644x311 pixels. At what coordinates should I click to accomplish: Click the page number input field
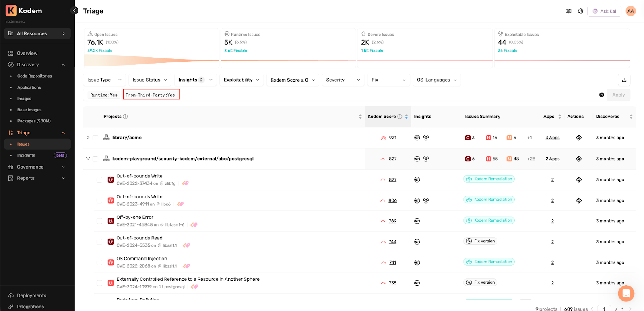[x=604, y=309]
